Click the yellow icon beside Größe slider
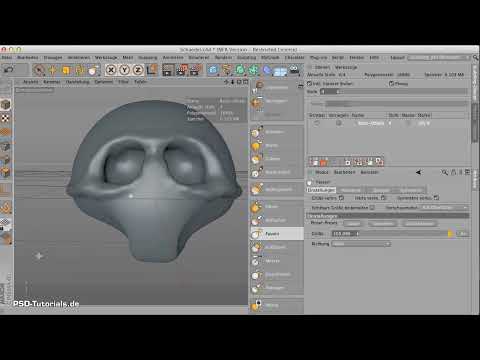The width and height of the screenshot is (480, 360). [451, 234]
